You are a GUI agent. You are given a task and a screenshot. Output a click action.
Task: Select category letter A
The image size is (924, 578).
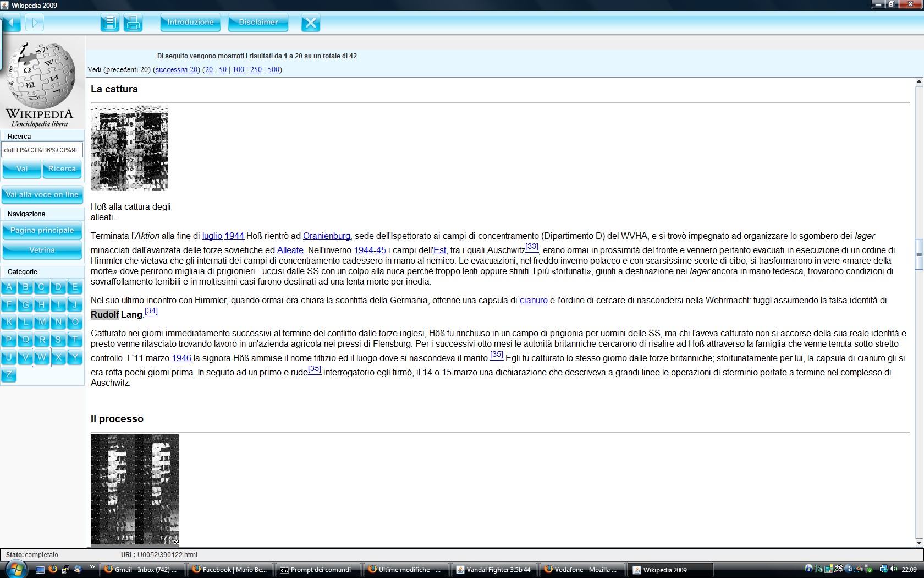coord(9,287)
